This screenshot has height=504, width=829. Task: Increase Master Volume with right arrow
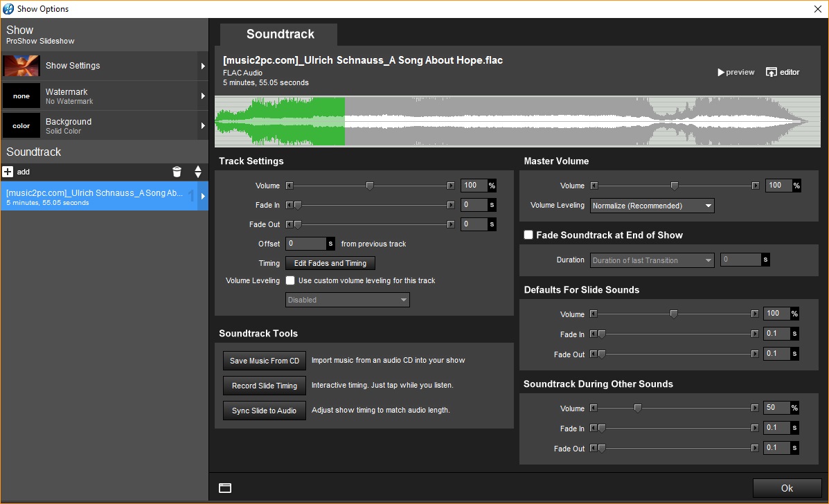coord(756,186)
